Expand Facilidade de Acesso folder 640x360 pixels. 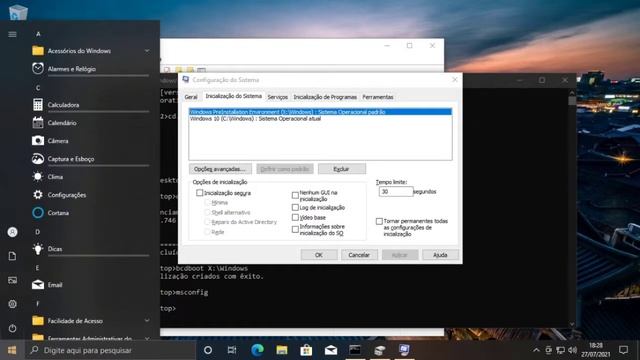pyautogui.click(x=91, y=320)
